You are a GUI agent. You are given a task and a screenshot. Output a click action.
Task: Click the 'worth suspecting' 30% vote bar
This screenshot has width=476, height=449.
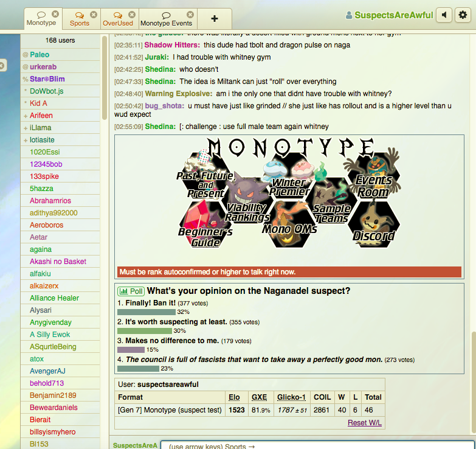pos(145,331)
